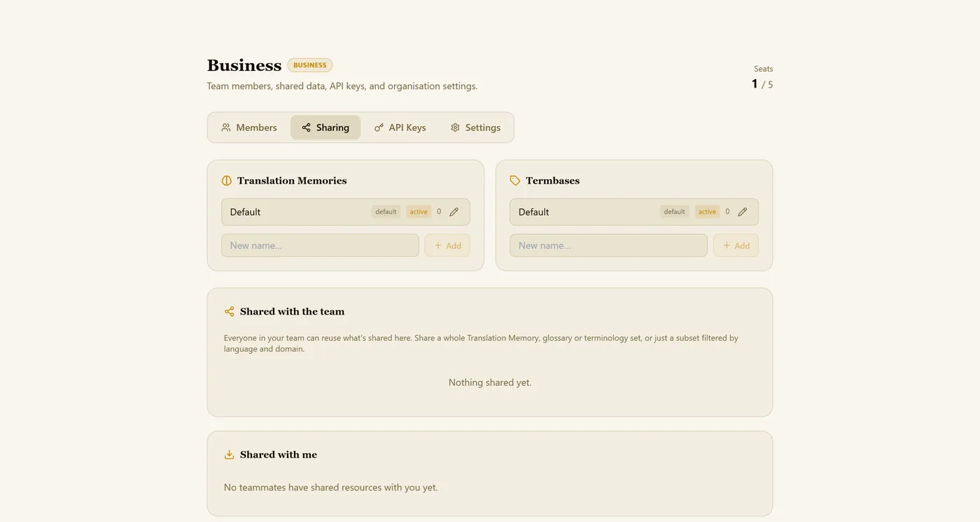The height and width of the screenshot is (522, 980).
Task: Click the Shared with me heading
Action: 279,455
